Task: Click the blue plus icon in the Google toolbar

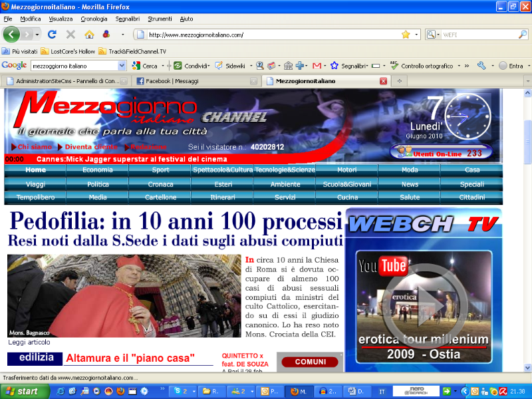Action: [300, 66]
